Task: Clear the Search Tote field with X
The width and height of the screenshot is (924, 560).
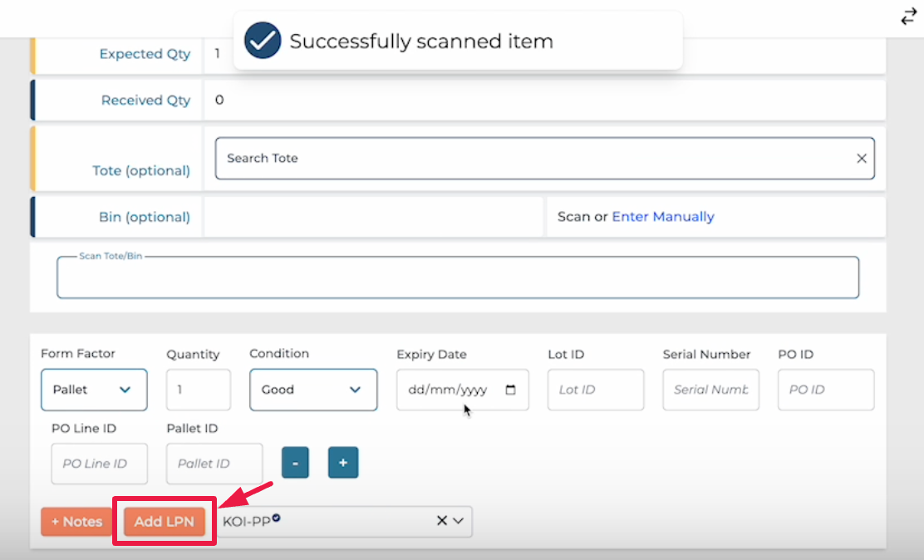Action: click(x=862, y=159)
